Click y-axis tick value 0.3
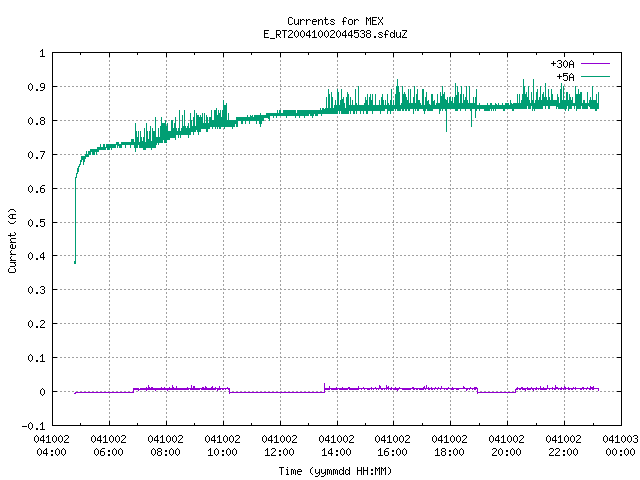Image resolution: width=640 pixels, height=480 pixels. pos(36,290)
